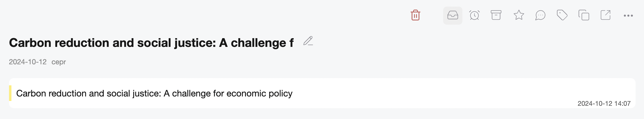Click the yellow highlight color bar
The width and height of the screenshot is (644, 119).
point(10,93)
